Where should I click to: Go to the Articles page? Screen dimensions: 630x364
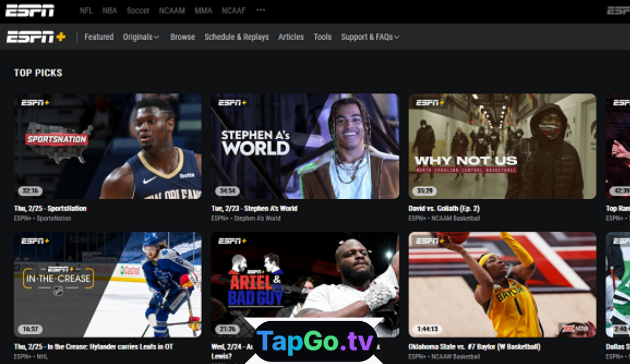coord(291,36)
